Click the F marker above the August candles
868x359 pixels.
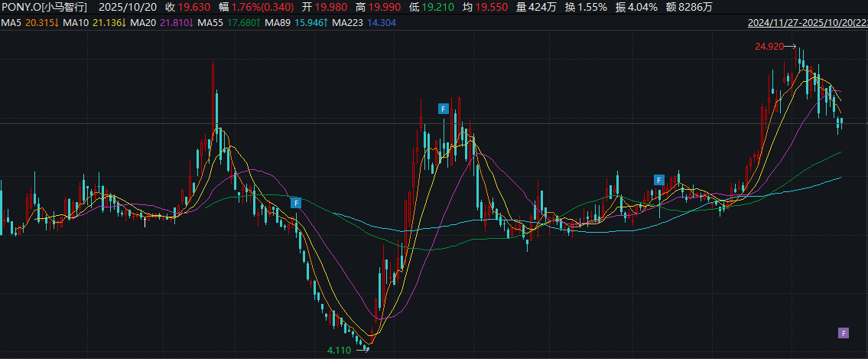(x=658, y=180)
